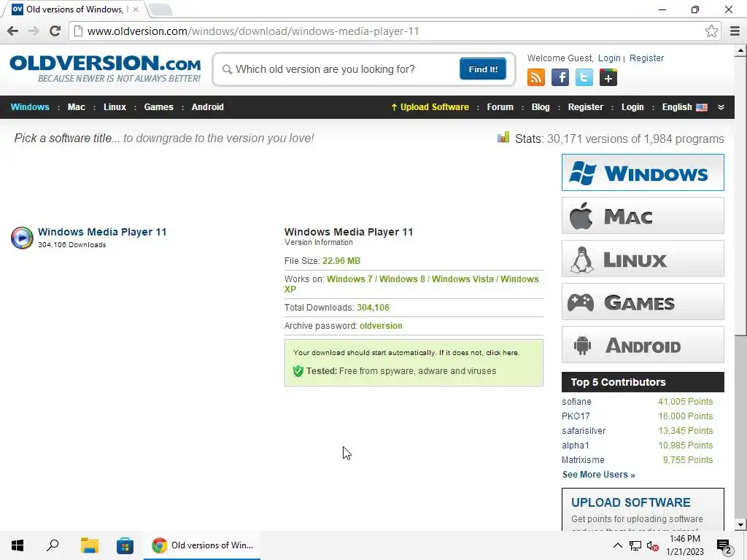The height and width of the screenshot is (560, 747).
Task: Expand the navigation bar double chevron
Action: tap(721, 107)
